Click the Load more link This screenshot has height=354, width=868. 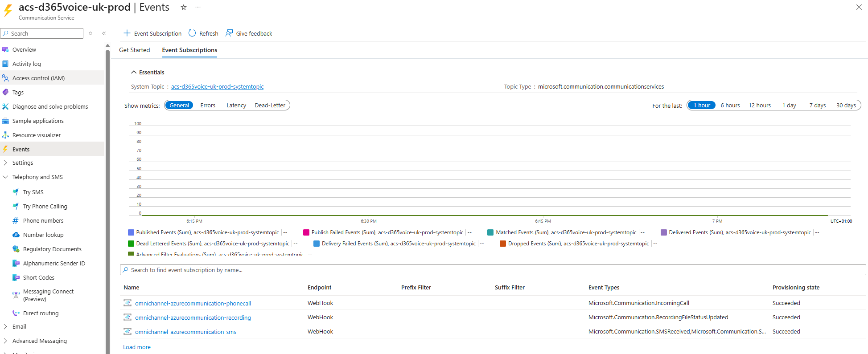click(x=137, y=347)
